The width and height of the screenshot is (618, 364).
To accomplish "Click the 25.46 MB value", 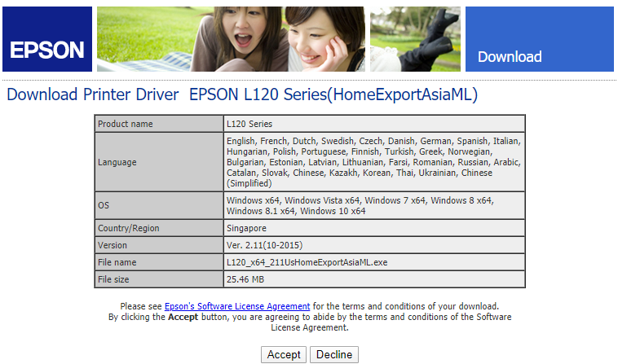I will click(245, 279).
